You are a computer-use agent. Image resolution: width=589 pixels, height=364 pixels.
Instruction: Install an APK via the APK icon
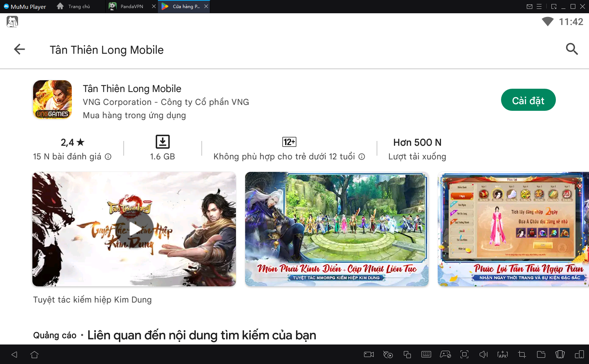[x=502, y=354]
